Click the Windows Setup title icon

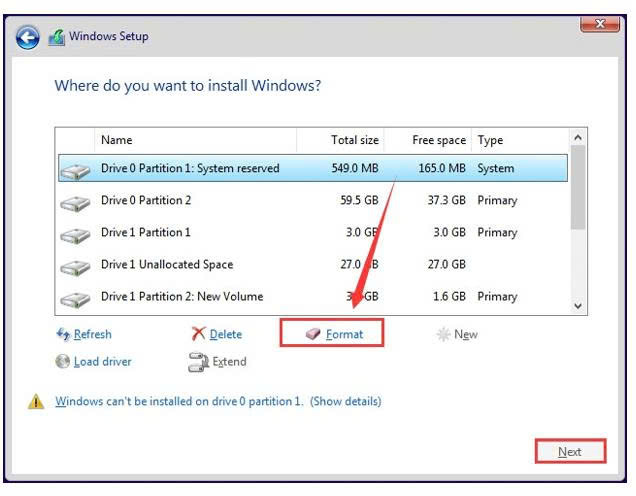[x=57, y=37]
